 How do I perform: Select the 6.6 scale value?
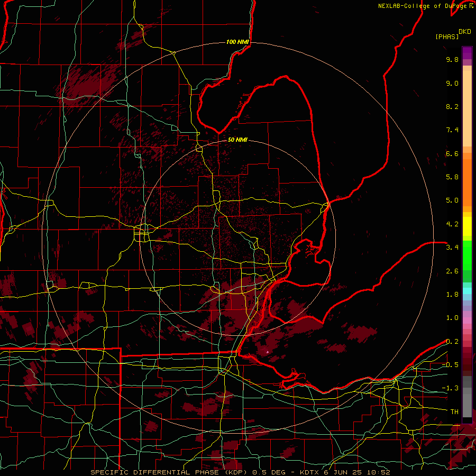[x=452, y=153]
